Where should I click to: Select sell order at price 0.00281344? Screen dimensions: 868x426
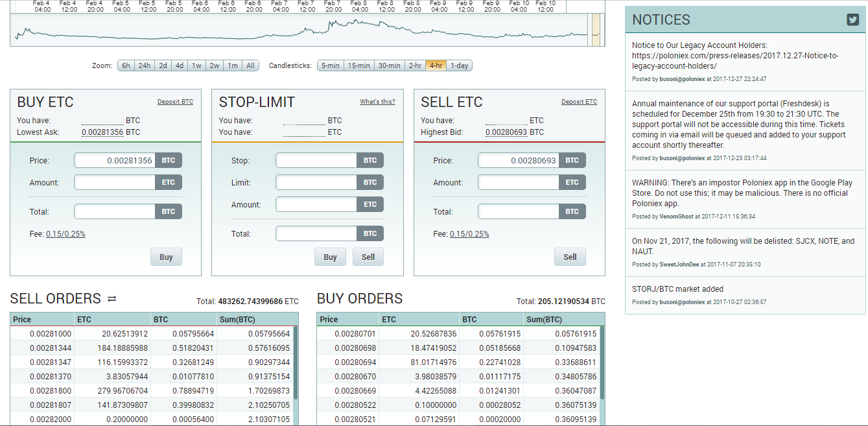tap(152, 348)
